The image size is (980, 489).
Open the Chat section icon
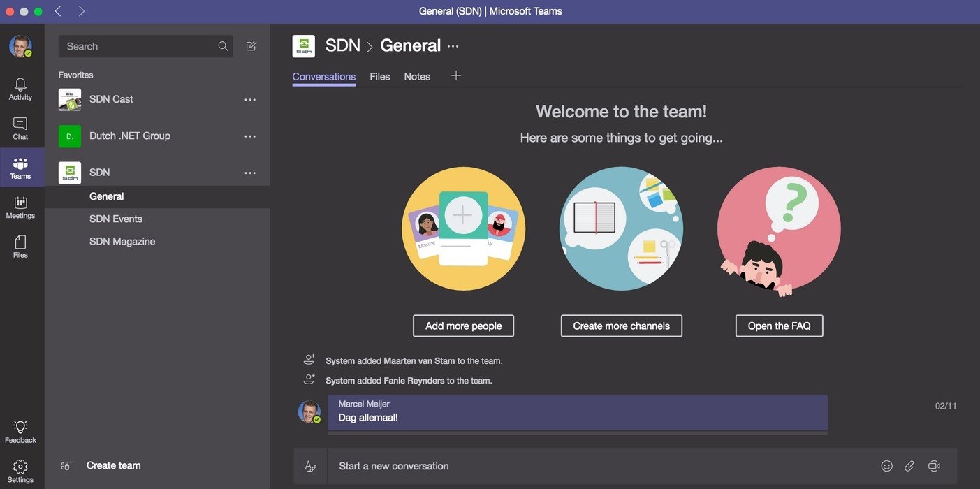point(20,124)
